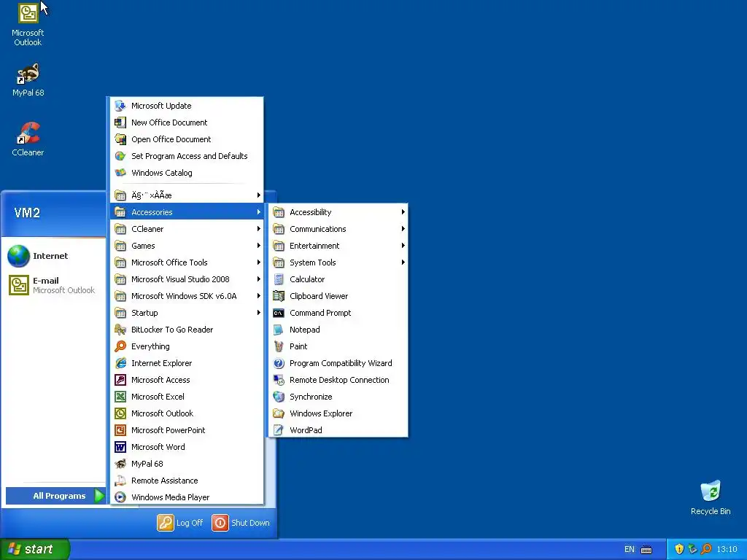Click the EN language indicator
Screen dimensions: 747x560
630,549
